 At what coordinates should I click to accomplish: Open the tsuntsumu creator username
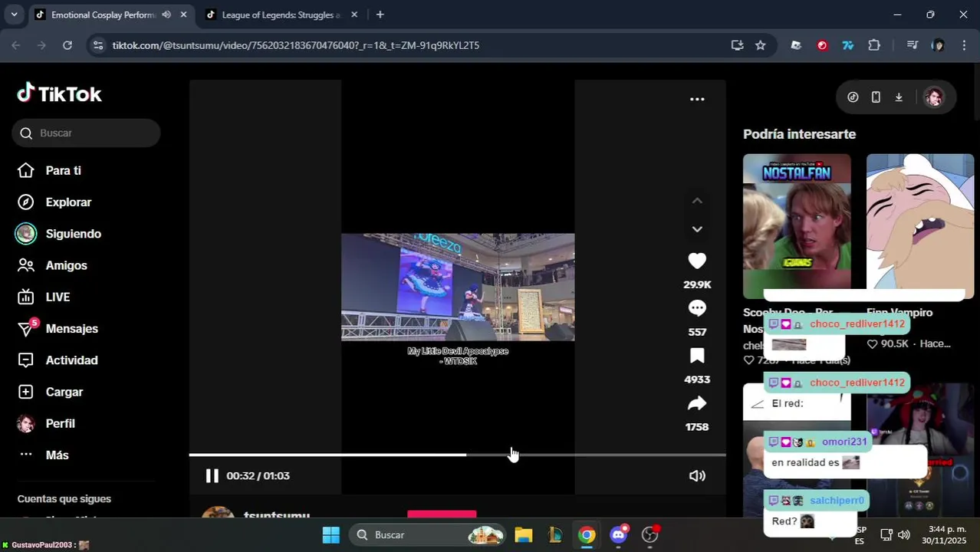click(277, 514)
